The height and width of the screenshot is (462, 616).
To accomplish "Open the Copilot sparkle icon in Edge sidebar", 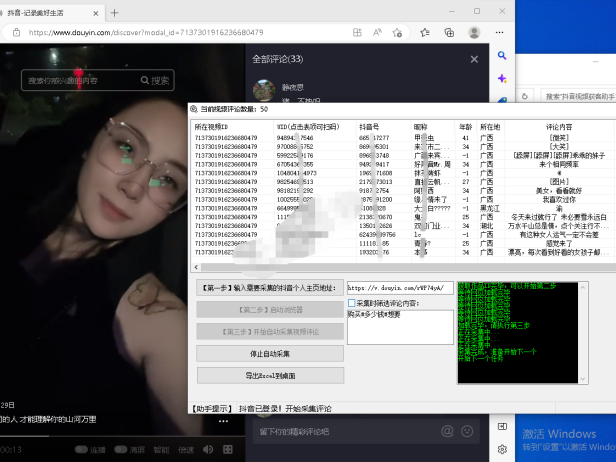I will (502, 79).
